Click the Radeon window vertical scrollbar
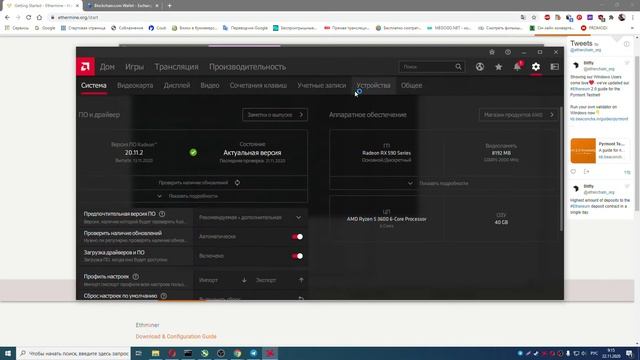 click(x=562, y=168)
